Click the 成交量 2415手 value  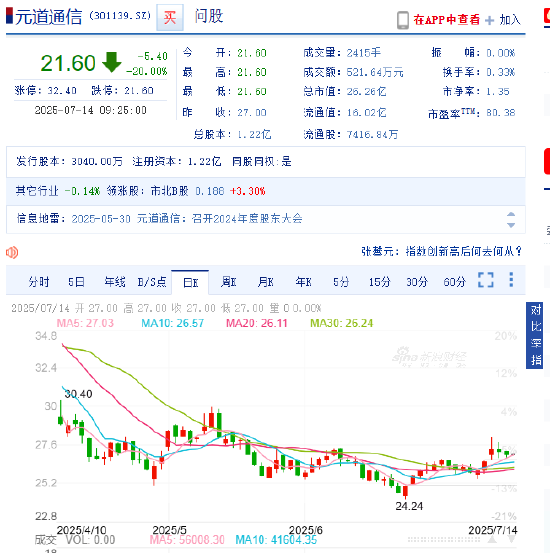point(364,53)
